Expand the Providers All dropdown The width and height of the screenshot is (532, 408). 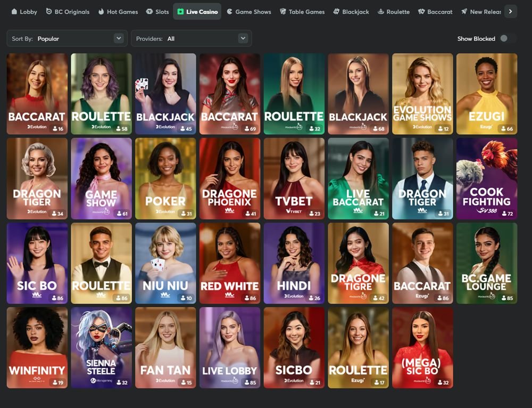tap(192, 38)
